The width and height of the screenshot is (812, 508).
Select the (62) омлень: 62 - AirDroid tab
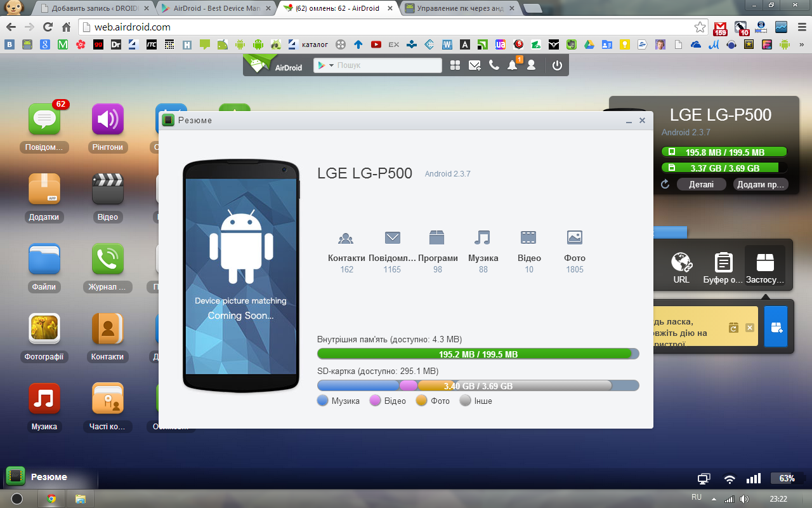click(x=338, y=9)
